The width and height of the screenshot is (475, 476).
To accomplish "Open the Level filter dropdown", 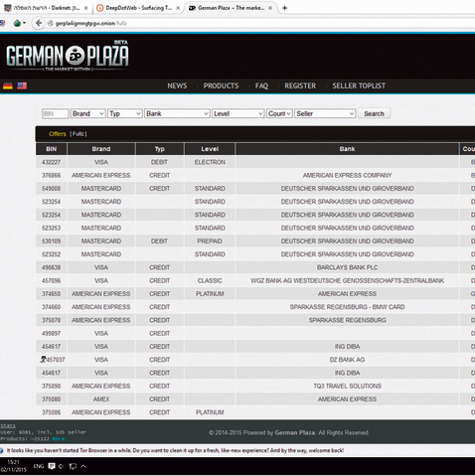I will click(x=238, y=113).
